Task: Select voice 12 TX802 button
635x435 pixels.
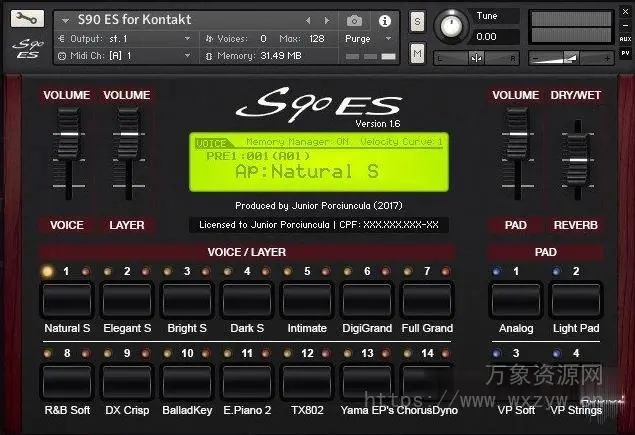Action: [307, 382]
